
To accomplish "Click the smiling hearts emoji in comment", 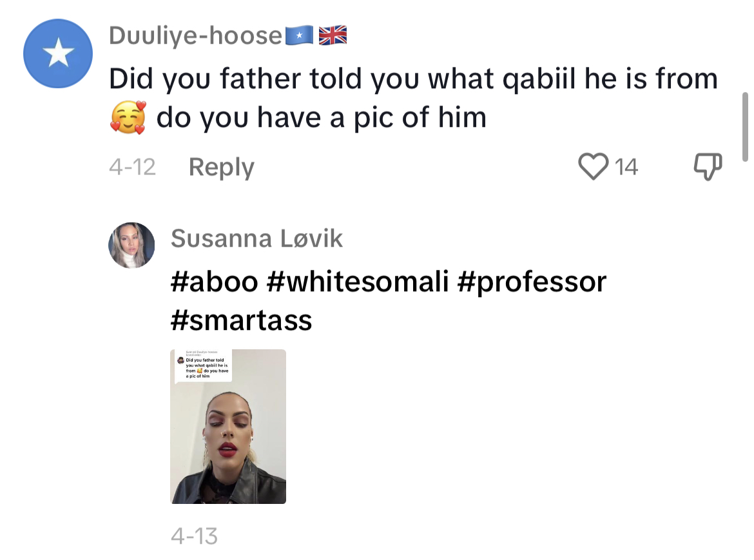I will pos(128,118).
